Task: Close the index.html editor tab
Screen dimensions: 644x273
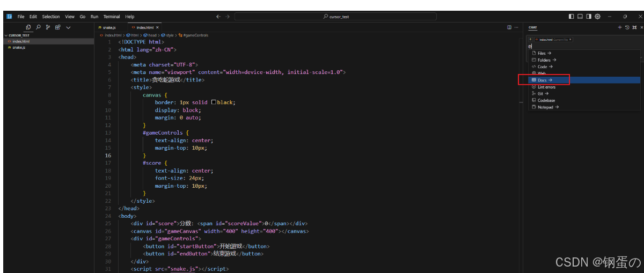Action: (x=157, y=27)
